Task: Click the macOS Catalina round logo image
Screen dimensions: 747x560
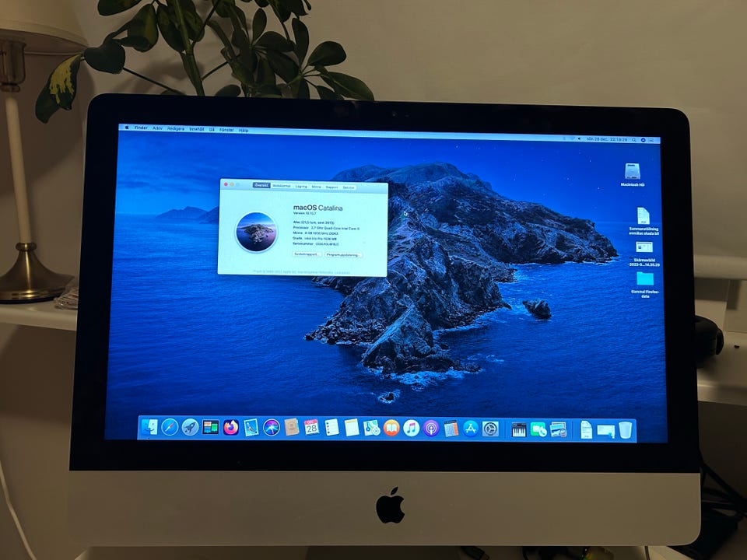Action: (x=257, y=232)
